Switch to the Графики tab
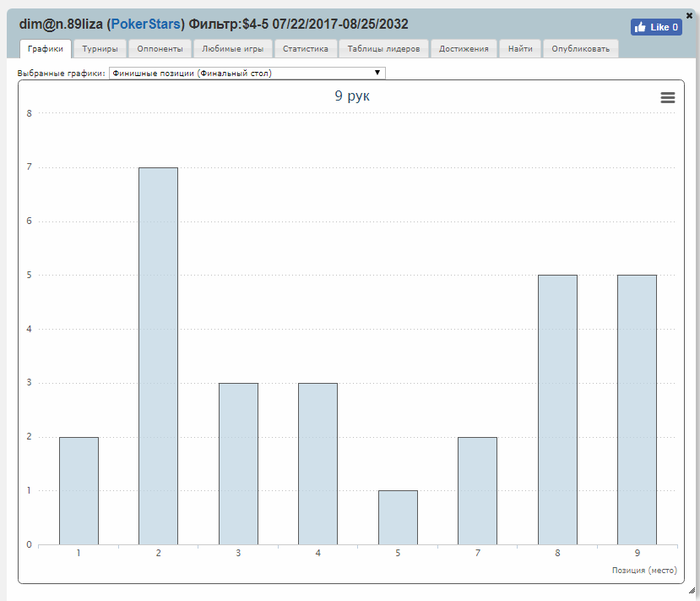 point(46,49)
